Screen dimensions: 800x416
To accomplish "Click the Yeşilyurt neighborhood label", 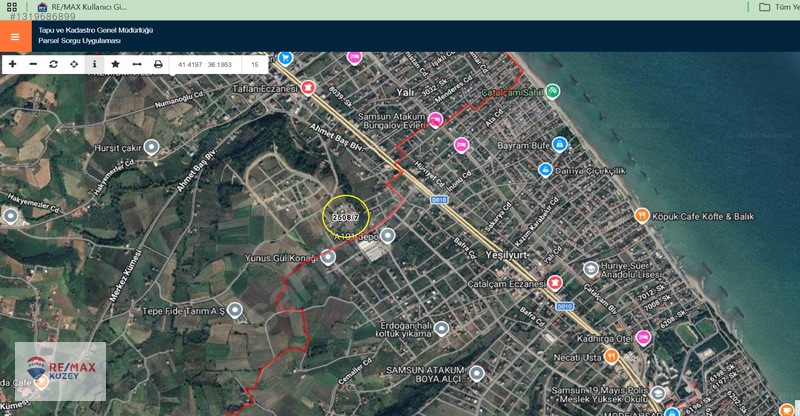I will click(507, 254).
